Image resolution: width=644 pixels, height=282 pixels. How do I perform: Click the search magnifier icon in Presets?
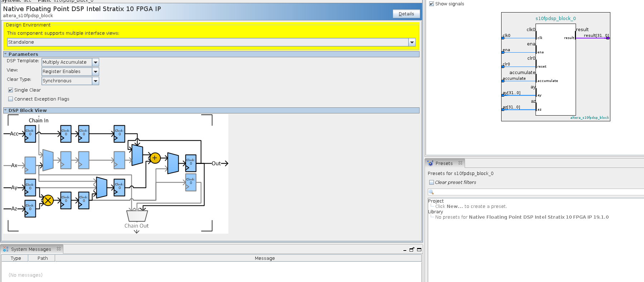click(x=431, y=192)
